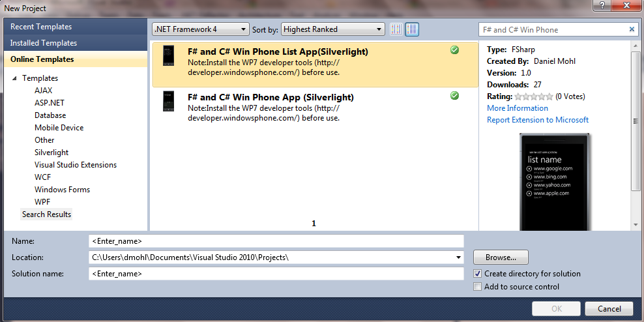
Task: Click green checkmark on Win Phone List App
Action: 454,50
